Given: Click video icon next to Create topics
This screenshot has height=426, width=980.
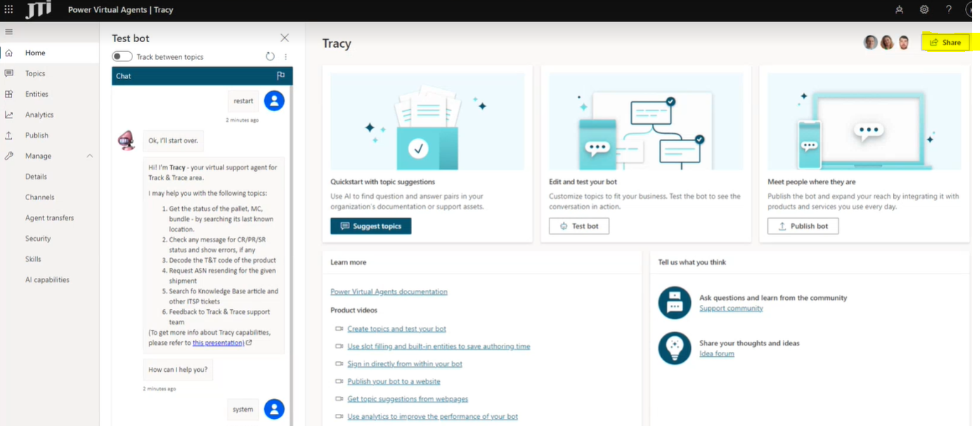Looking at the screenshot, I should [x=339, y=329].
